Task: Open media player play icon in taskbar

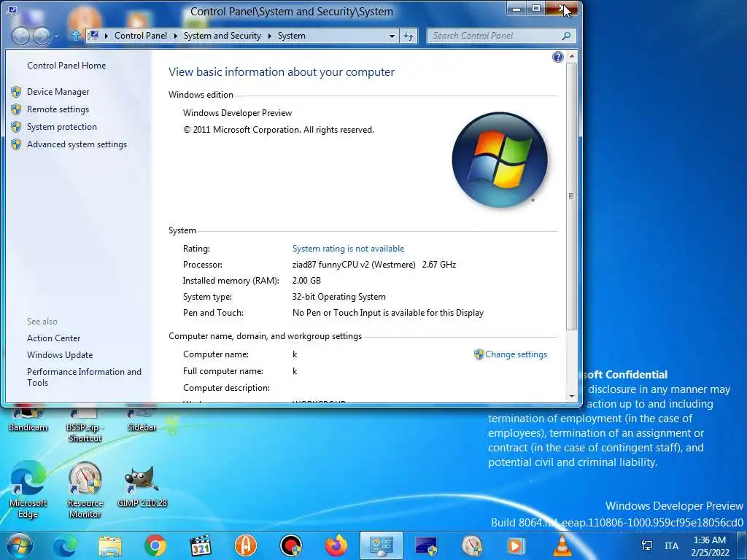Action: pos(516,545)
